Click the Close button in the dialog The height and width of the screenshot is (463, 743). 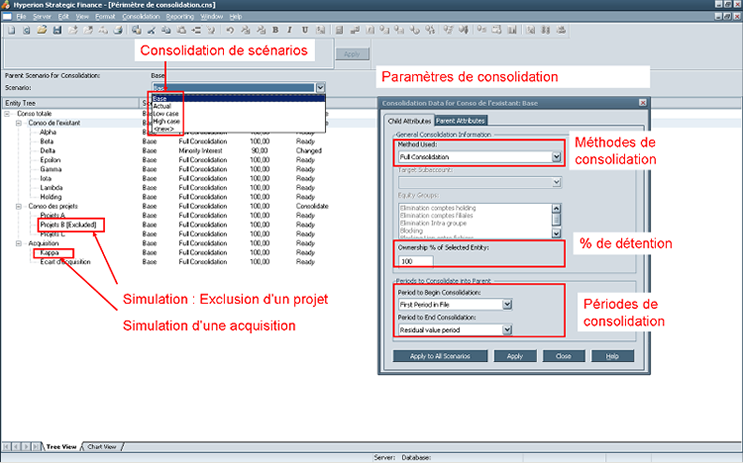563,356
